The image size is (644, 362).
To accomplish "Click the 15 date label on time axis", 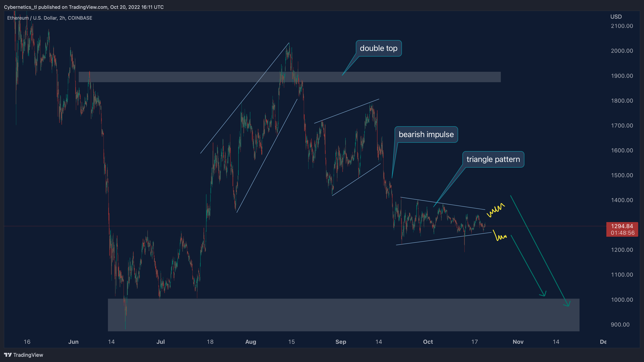I will (291, 342).
